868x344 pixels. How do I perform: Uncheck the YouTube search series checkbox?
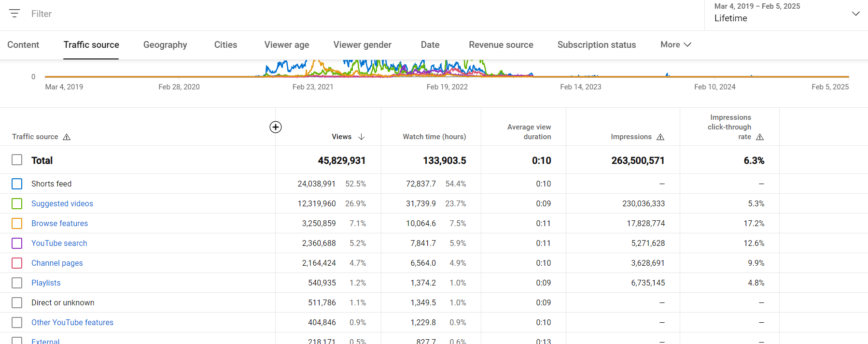click(x=17, y=244)
